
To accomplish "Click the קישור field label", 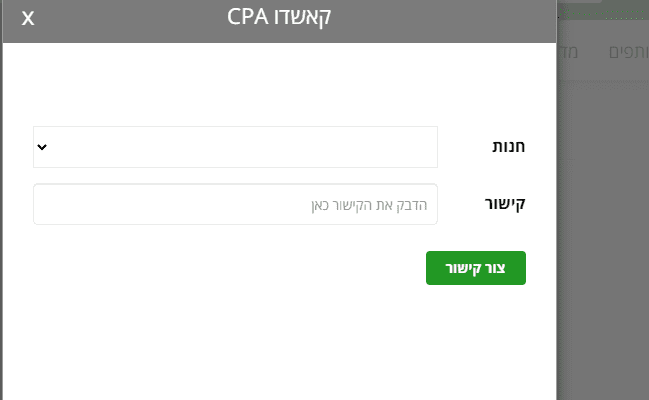I will click(506, 204).
